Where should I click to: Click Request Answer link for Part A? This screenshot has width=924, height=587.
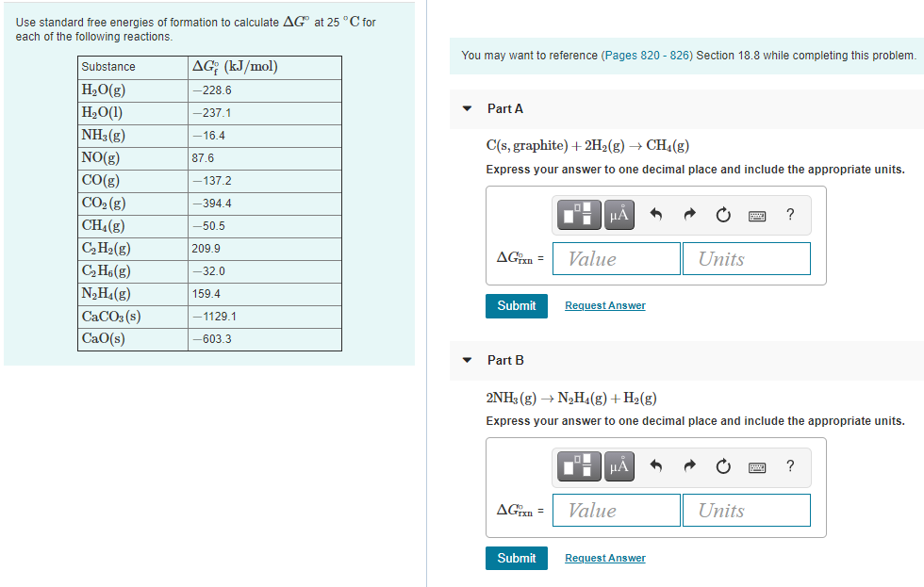pyautogui.click(x=605, y=305)
